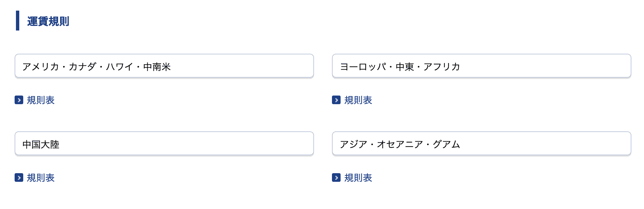Select the 中国大陸 selection box
Screen dimensions: 644x209
(x=164, y=144)
